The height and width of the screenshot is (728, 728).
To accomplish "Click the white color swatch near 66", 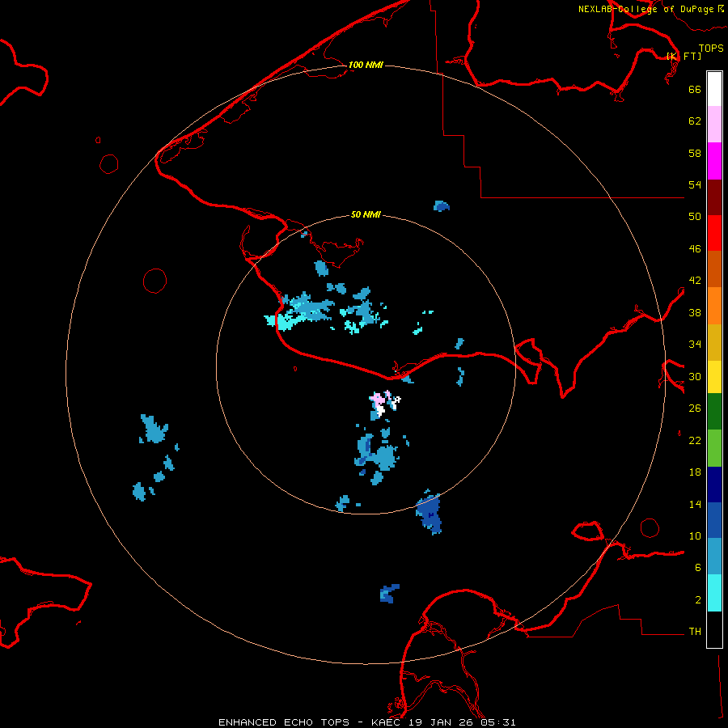I will coord(714,89).
